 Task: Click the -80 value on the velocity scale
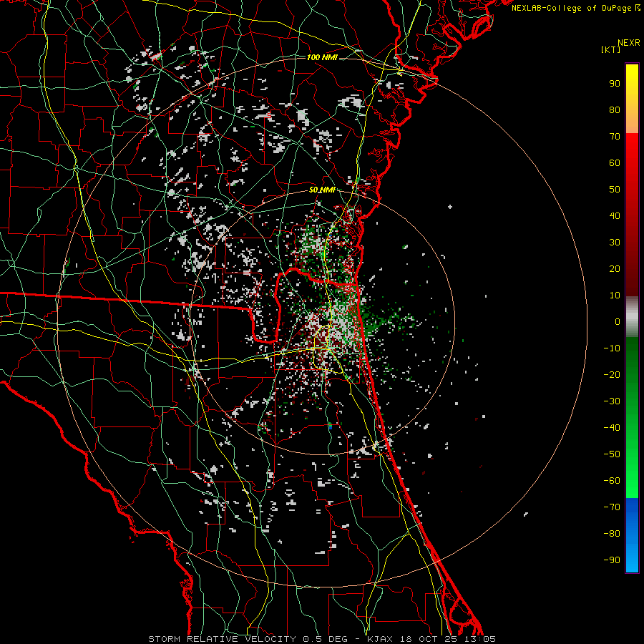pyautogui.click(x=612, y=534)
